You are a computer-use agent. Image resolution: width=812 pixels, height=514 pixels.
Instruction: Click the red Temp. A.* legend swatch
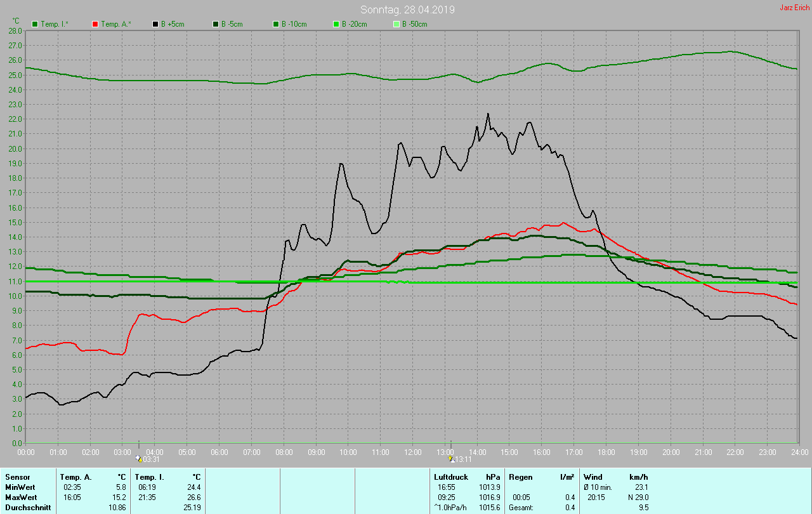click(x=95, y=24)
